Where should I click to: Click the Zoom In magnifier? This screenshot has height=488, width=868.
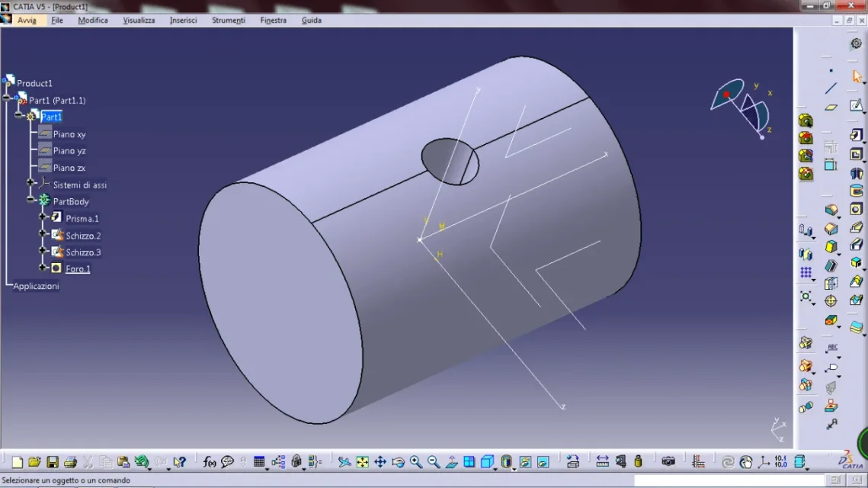pyautogui.click(x=416, y=462)
